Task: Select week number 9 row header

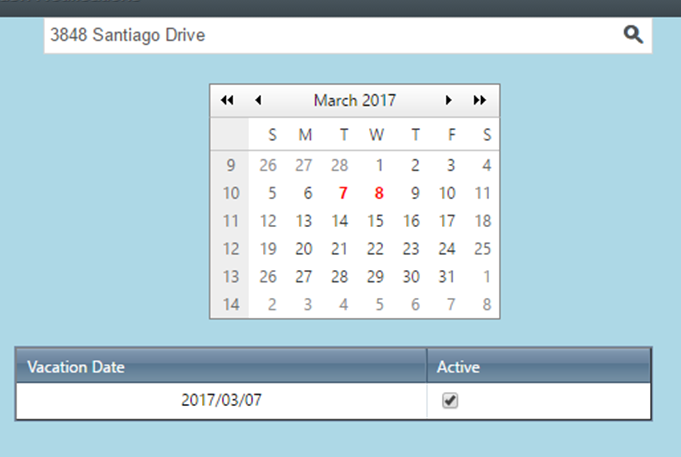Action: click(x=231, y=165)
